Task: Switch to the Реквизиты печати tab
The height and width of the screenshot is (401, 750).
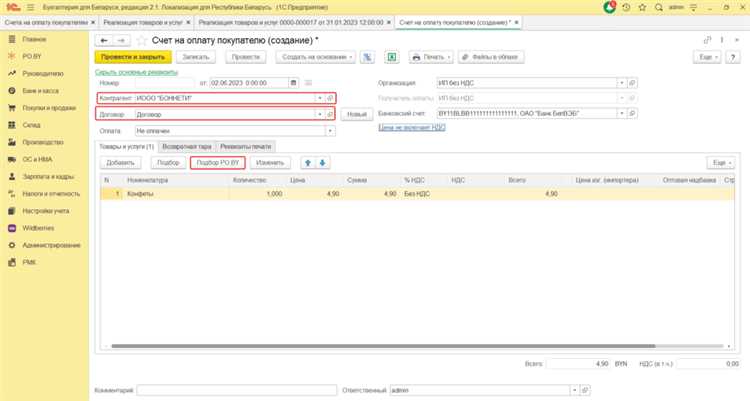Action: pos(245,146)
